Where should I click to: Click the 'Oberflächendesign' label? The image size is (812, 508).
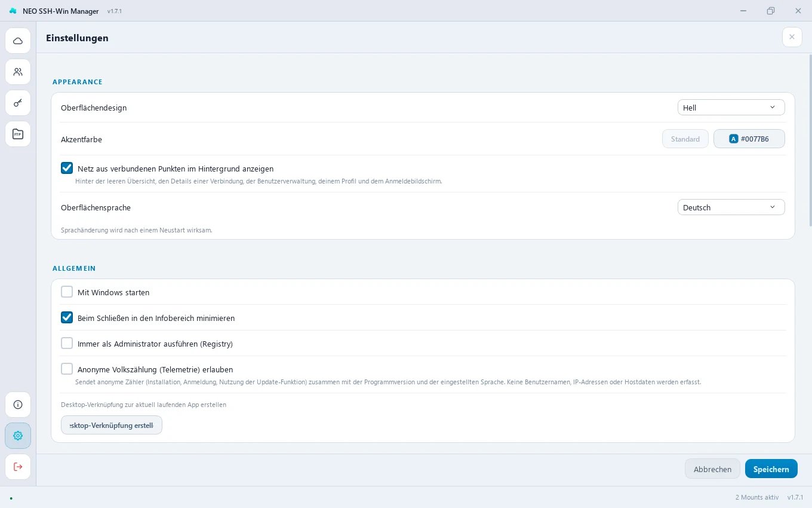(x=94, y=108)
